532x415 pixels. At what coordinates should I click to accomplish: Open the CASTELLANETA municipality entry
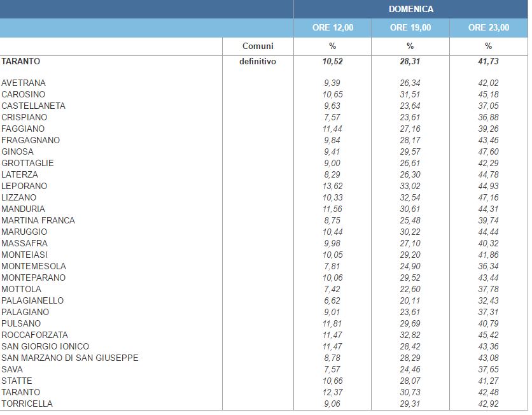[33, 106]
